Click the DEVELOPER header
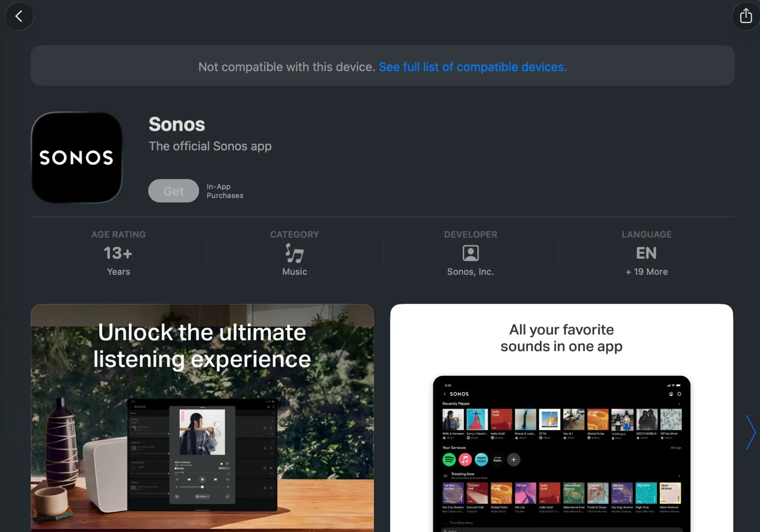 (470, 234)
